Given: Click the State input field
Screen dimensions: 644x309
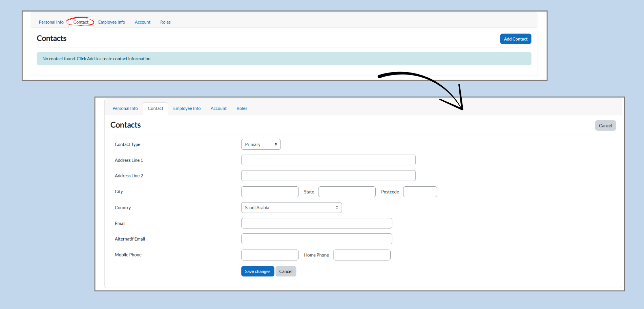Looking at the screenshot, I should pyautogui.click(x=347, y=192).
